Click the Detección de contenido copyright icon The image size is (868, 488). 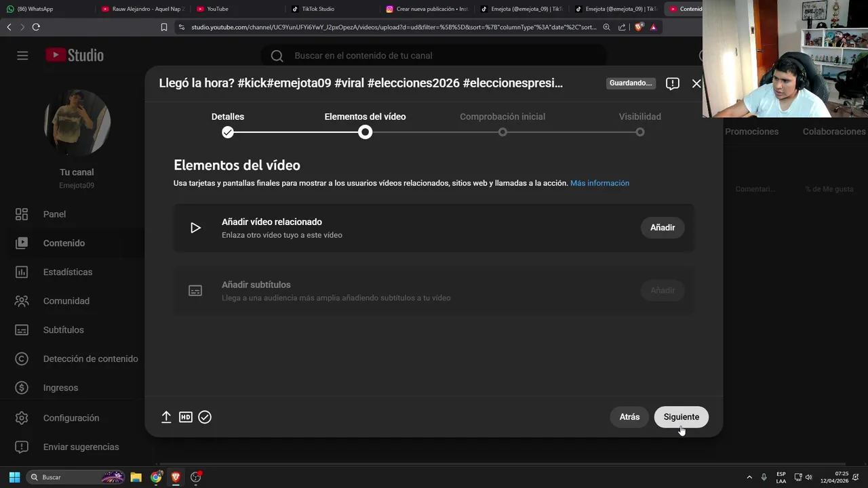point(22,359)
